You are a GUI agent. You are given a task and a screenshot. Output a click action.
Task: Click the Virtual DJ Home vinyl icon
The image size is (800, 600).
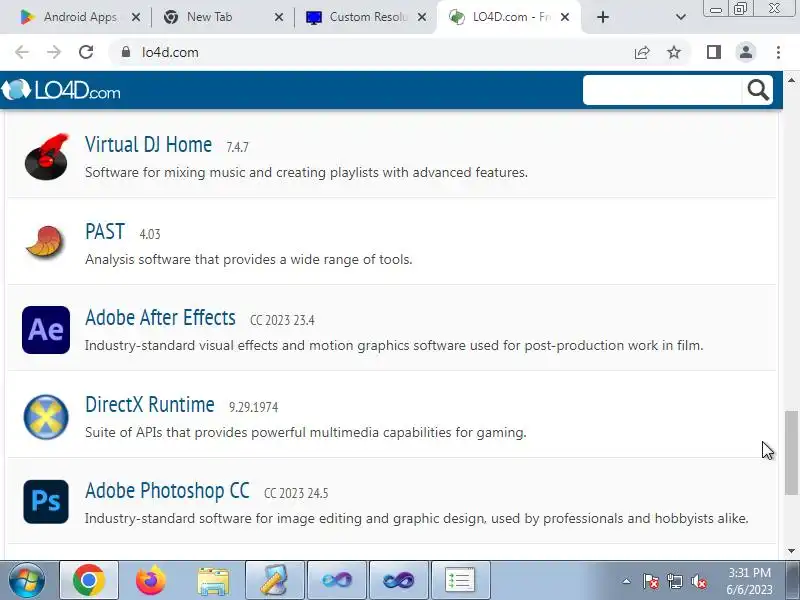click(x=46, y=157)
